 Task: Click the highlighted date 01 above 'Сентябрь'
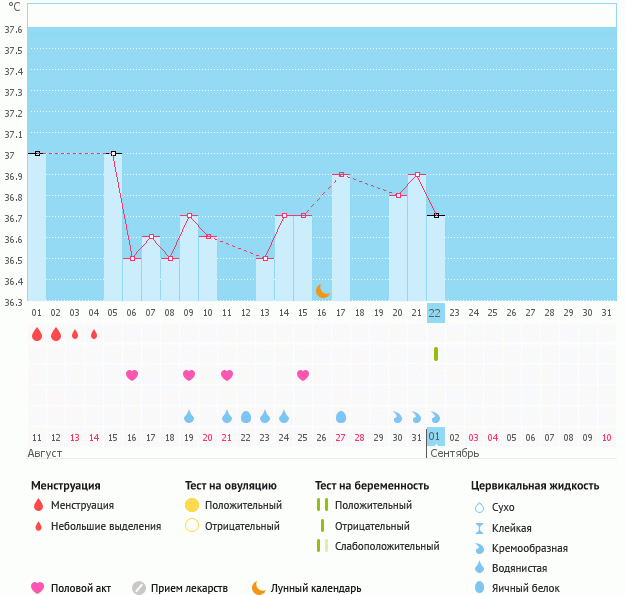coord(435,437)
